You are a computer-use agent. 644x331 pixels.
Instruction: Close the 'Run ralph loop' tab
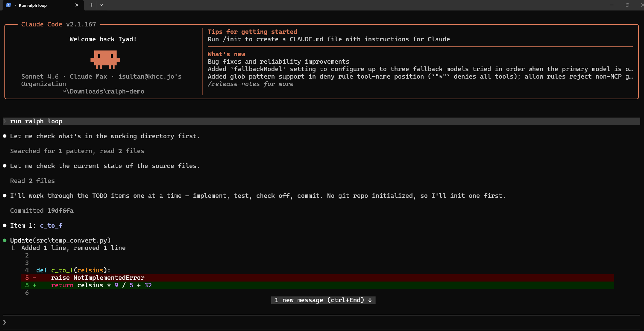pyautogui.click(x=77, y=5)
